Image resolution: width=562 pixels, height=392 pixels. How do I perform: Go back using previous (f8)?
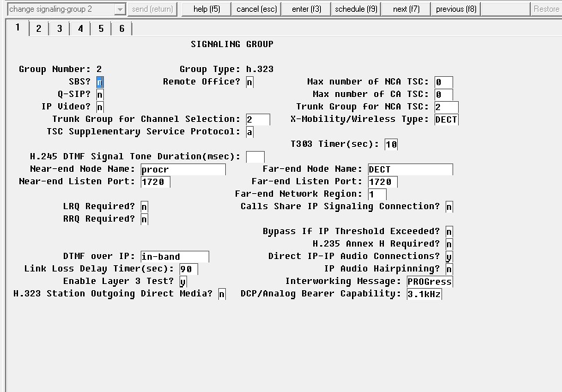[456, 9]
